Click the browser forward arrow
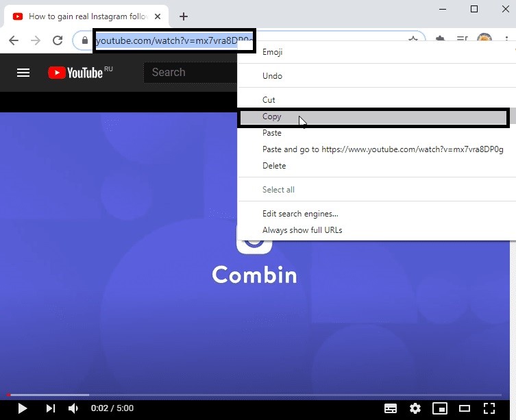 pyautogui.click(x=36, y=40)
